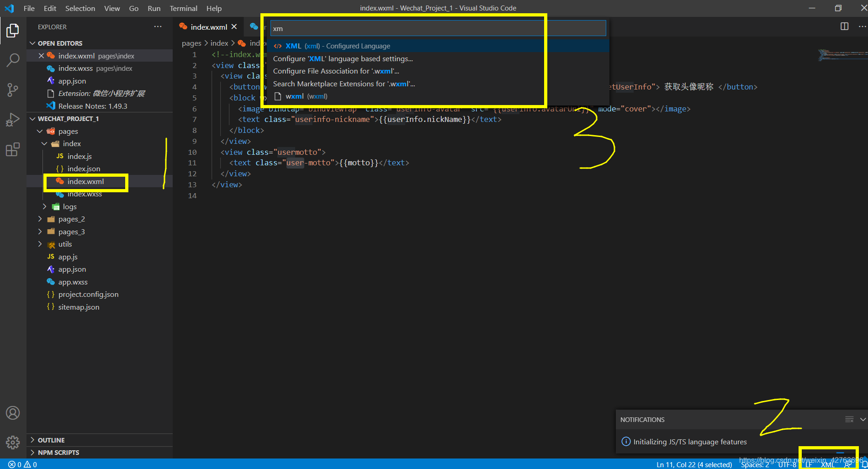
Task: Open app.json in Open Editors list
Action: click(100, 81)
